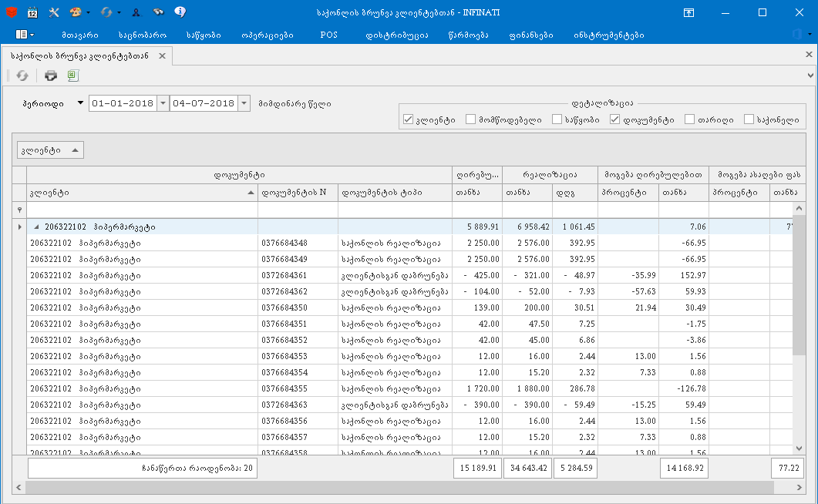
Task: Click the user silhouette icon
Action: (136, 12)
